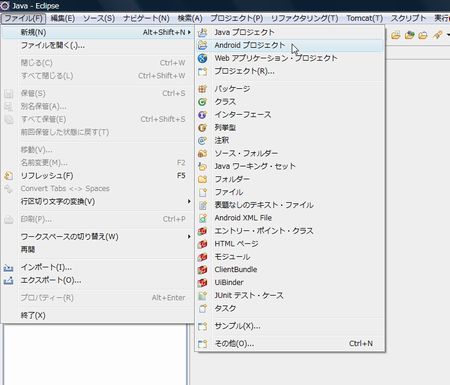Click the インポート import icon

point(9,268)
